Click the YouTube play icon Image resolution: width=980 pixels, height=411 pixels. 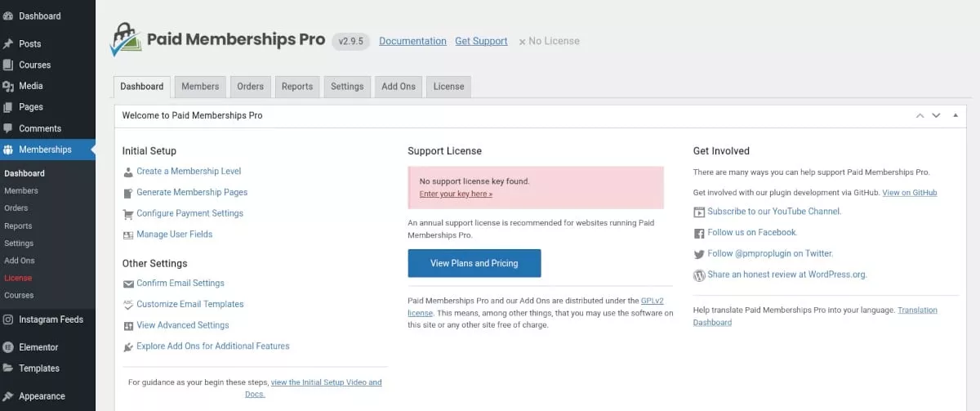(x=699, y=212)
